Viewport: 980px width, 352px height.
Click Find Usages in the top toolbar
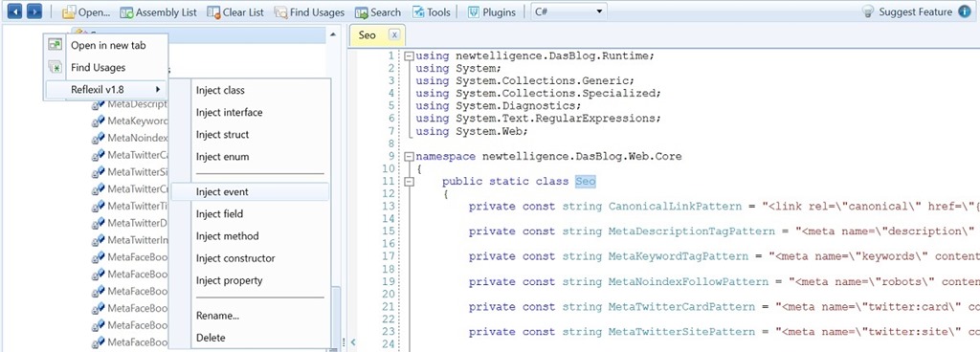coord(309,11)
